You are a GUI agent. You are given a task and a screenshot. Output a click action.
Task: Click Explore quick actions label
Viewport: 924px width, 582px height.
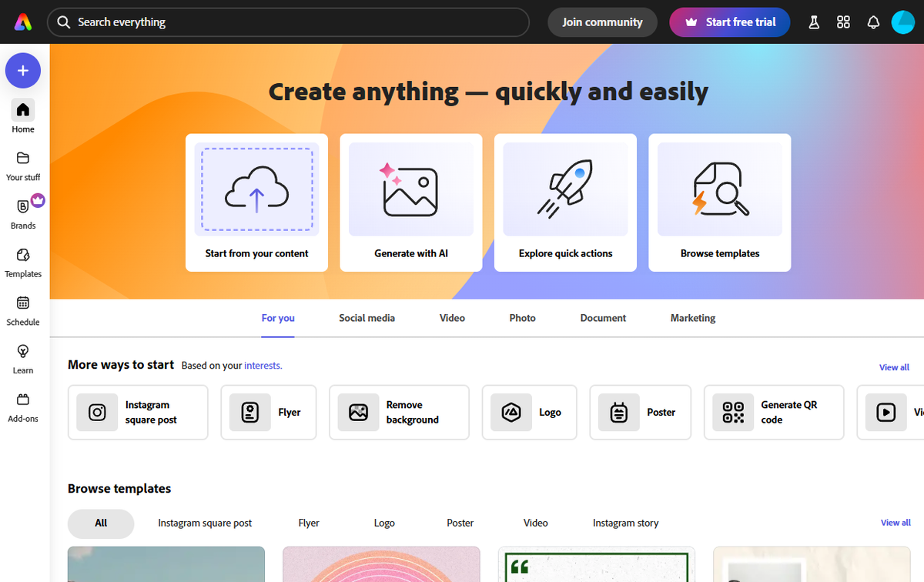point(565,253)
